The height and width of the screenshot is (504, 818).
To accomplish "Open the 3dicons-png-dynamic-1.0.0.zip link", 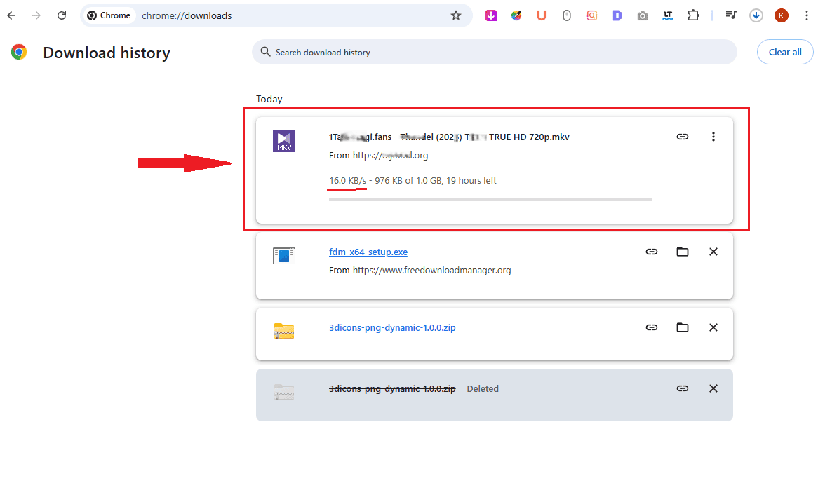I will 392,327.
